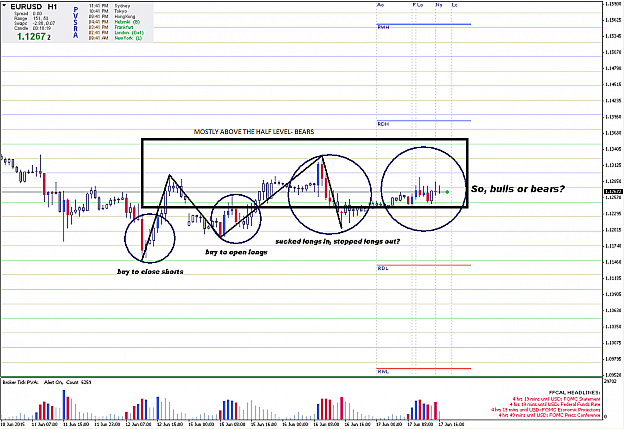The width and height of the screenshot is (625, 429).
Task: Click the vertical blue PVSRA label
Action: pos(75,22)
